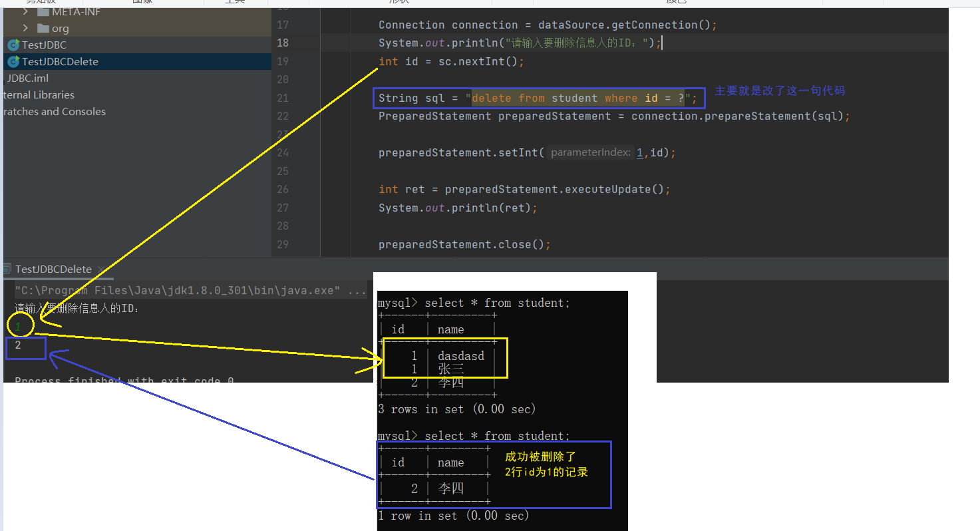Click the preparedStatement.close() line
This screenshot has width=980, height=531.
pyautogui.click(x=464, y=244)
